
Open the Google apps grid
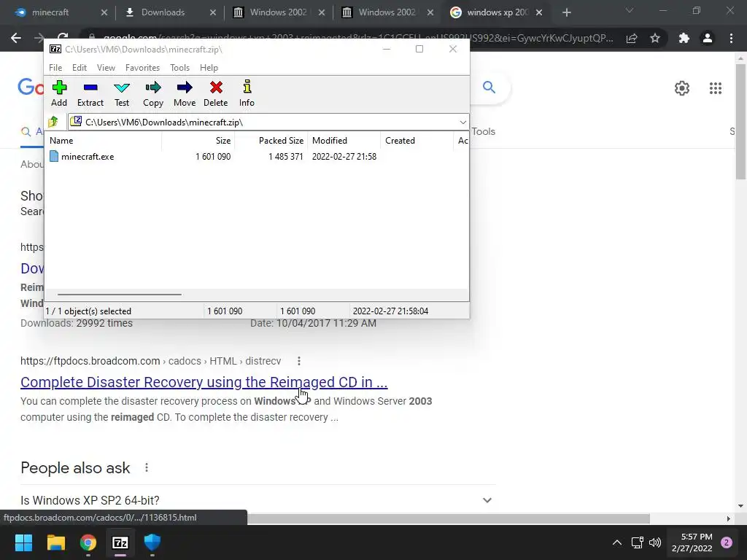click(715, 88)
